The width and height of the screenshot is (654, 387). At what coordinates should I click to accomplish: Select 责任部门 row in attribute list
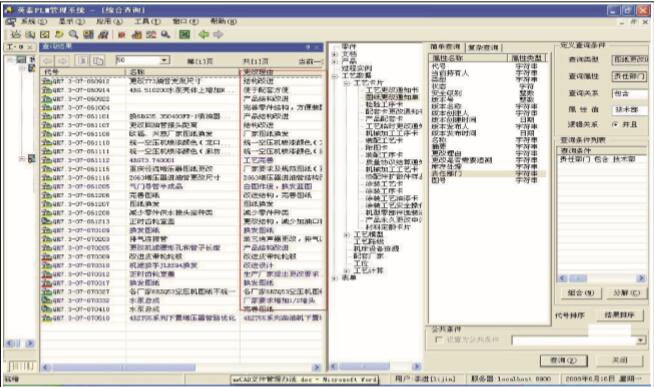pyautogui.click(x=487, y=173)
